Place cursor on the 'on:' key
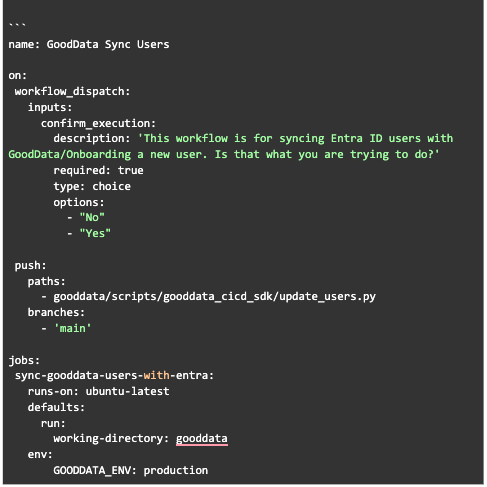 click(17, 75)
